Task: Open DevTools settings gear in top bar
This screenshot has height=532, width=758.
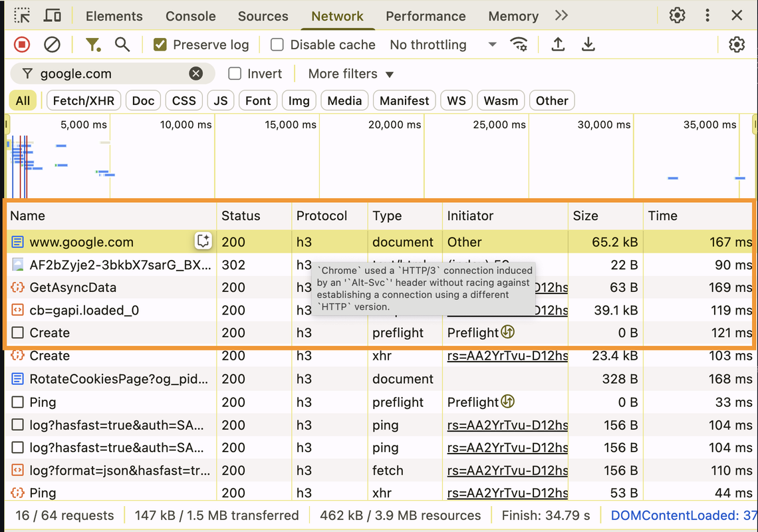Action: (677, 15)
